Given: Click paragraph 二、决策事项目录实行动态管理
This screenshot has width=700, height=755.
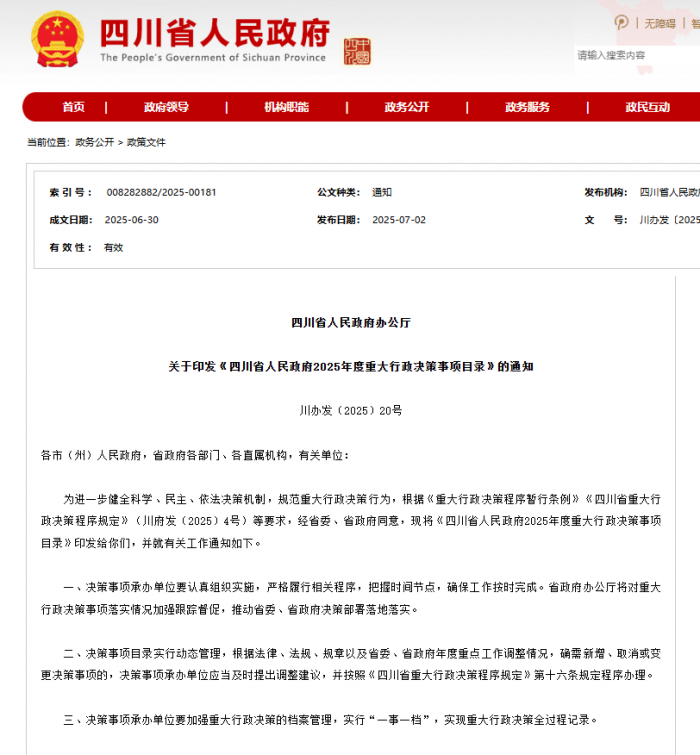Looking at the screenshot, I should coord(350,664).
